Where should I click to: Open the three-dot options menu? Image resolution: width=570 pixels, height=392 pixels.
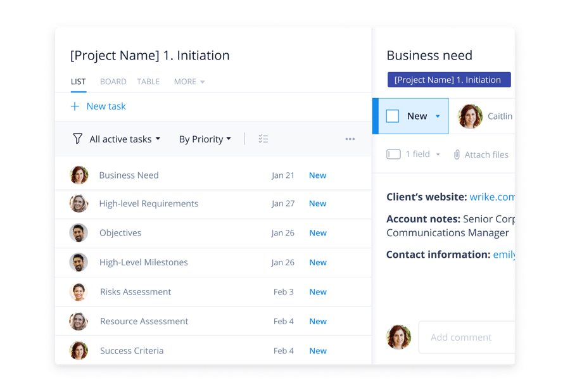coord(350,139)
